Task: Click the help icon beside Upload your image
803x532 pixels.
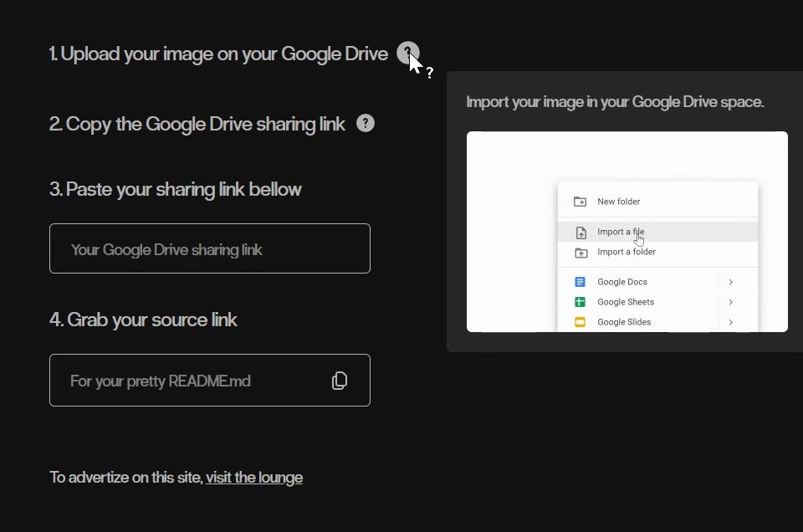Action: (x=407, y=53)
